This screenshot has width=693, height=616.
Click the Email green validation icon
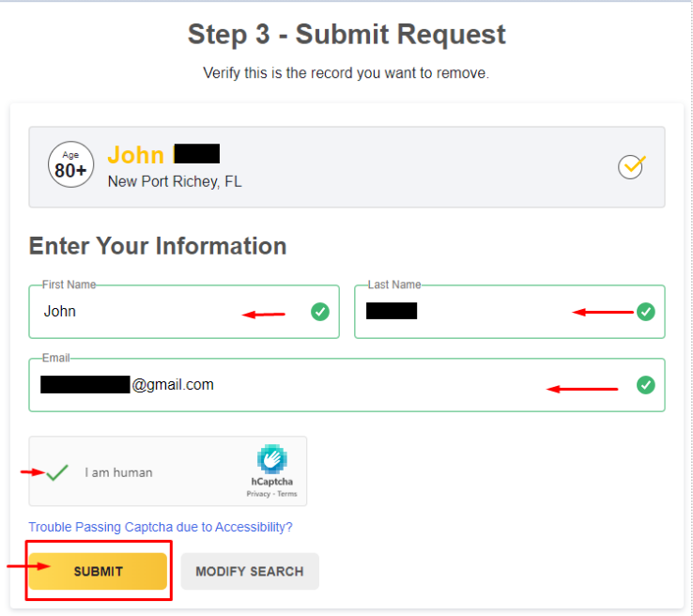click(646, 385)
